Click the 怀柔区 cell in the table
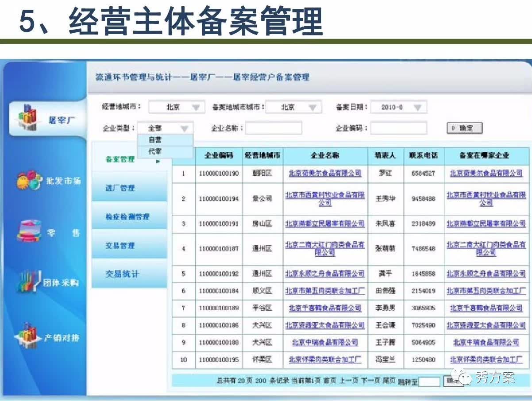The width and height of the screenshot is (532, 401). (x=262, y=360)
